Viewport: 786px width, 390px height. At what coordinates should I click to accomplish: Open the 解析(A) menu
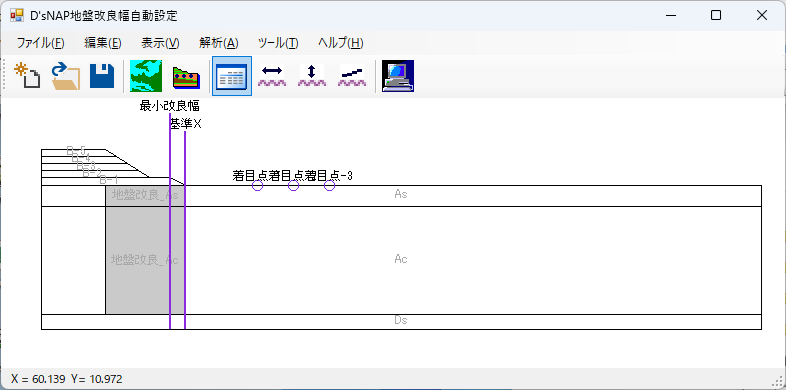(x=219, y=43)
